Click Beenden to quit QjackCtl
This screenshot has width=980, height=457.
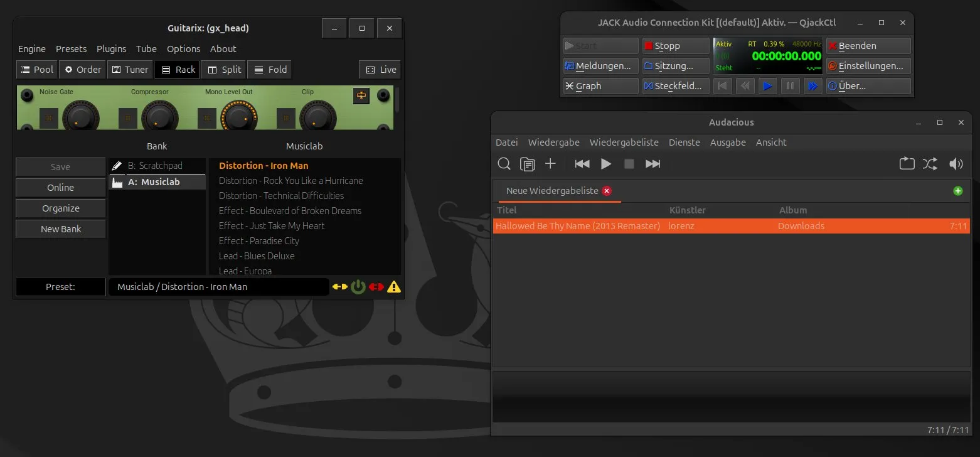pyautogui.click(x=868, y=46)
